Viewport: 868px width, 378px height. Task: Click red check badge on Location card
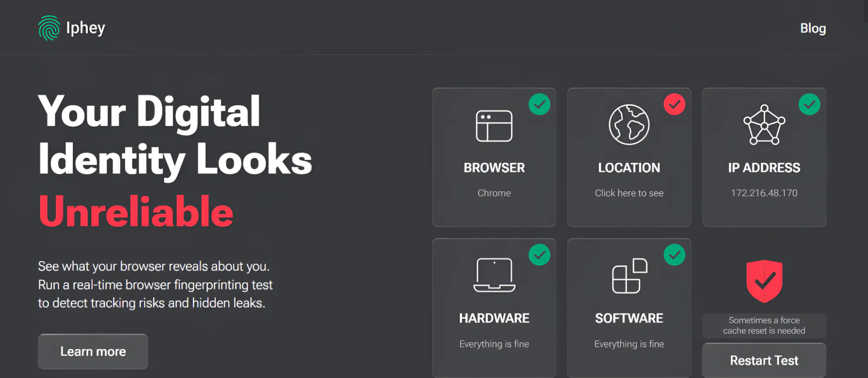point(674,104)
